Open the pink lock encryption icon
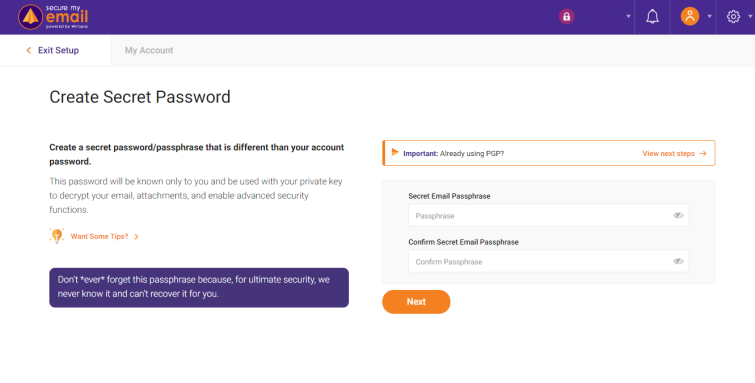Viewport: 755px width, 383px height. [x=566, y=16]
